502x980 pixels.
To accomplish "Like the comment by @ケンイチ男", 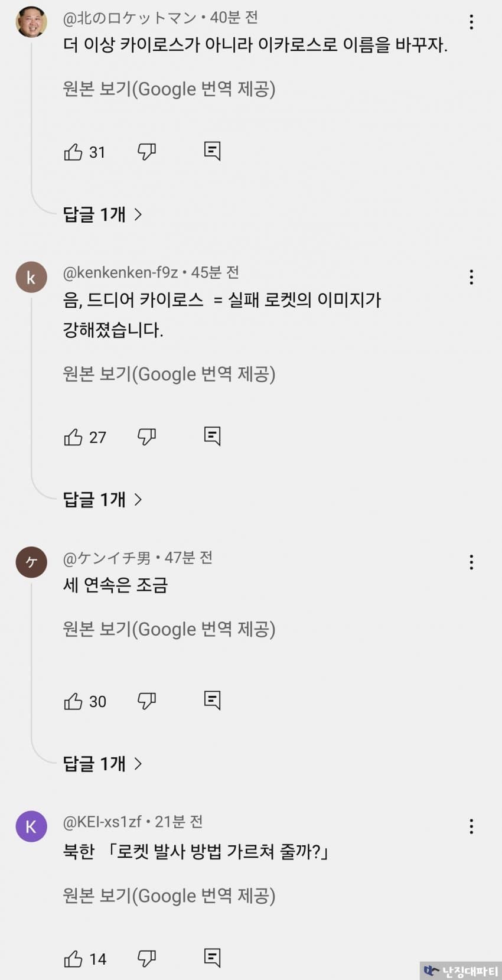I will click(x=73, y=701).
